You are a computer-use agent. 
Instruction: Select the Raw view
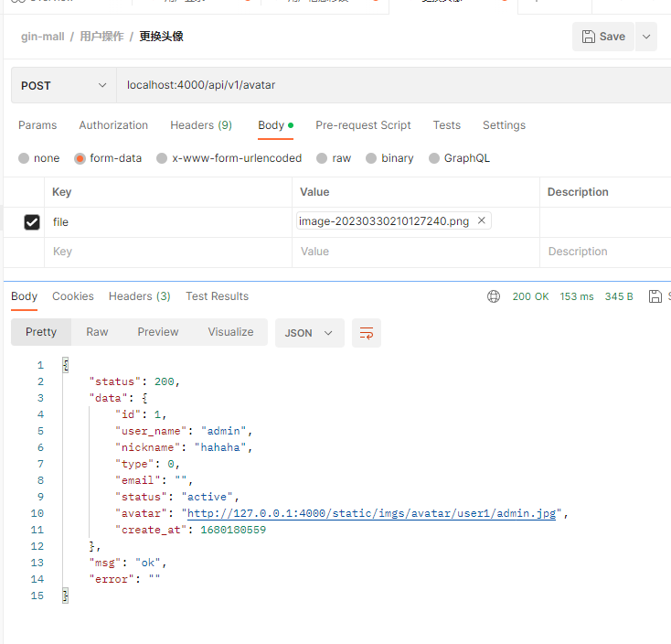coord(97,332)
